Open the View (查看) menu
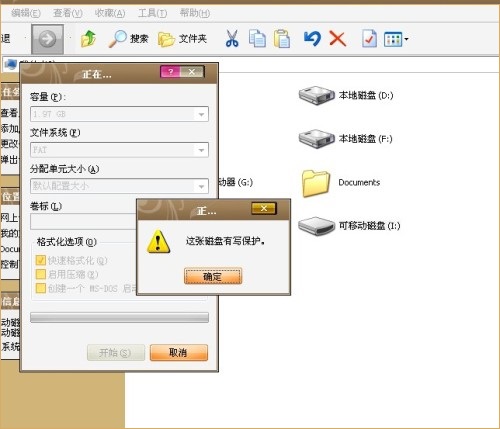Screen dimensions: 500x429 (x=68, y=13)
